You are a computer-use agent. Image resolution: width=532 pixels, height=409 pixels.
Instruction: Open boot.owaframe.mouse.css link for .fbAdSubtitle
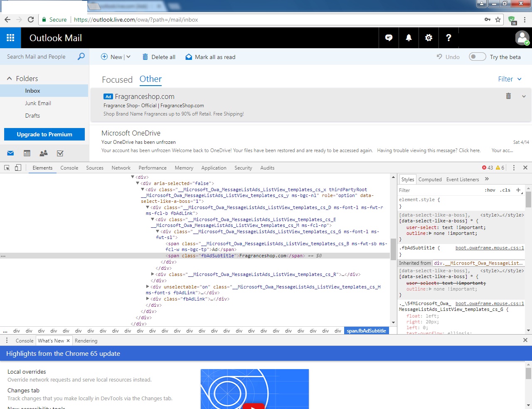(x=490, y=248)
